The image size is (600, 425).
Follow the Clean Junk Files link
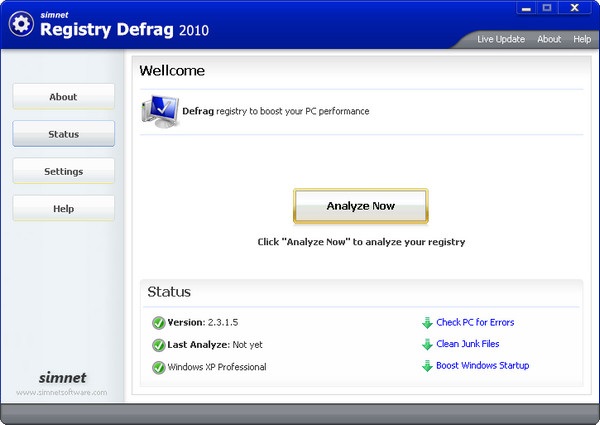[468, 344]
